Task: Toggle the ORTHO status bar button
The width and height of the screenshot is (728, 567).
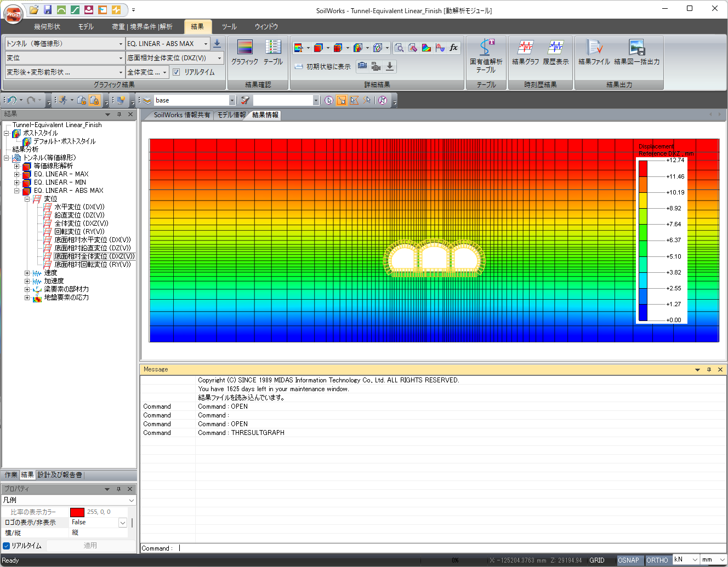Action: [657, 560]
